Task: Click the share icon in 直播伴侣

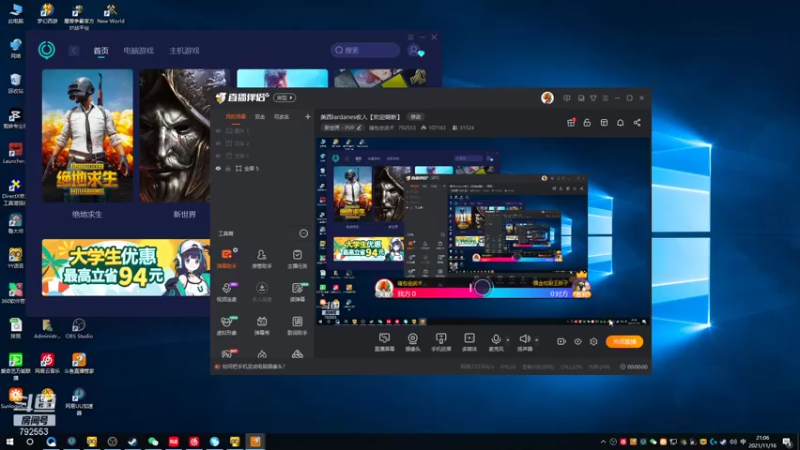Action: point(637,122)
